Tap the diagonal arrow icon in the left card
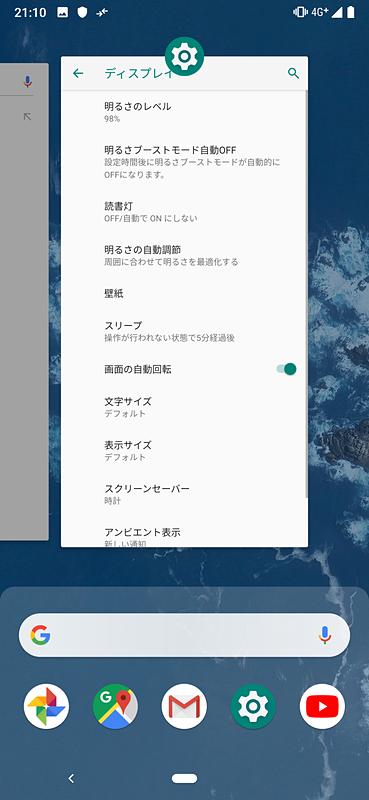The height and width of the screenshot is (800, 369). click(28, 117)
